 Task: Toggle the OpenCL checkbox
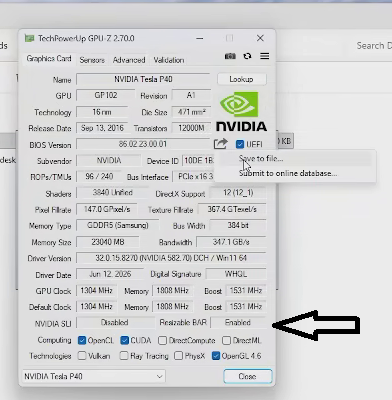coord(82,340)
